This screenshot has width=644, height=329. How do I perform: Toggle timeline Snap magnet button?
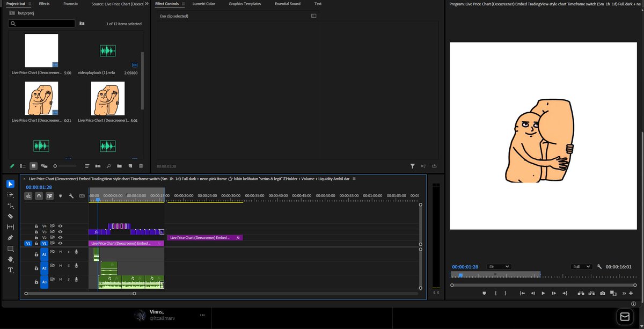(39, 196)
